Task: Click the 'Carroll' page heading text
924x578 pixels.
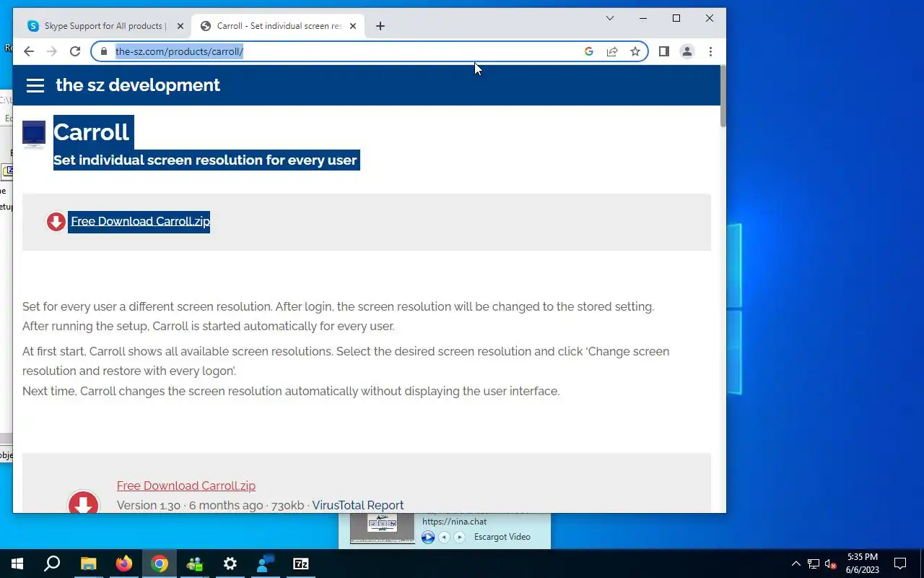Action: coord(91,132)
